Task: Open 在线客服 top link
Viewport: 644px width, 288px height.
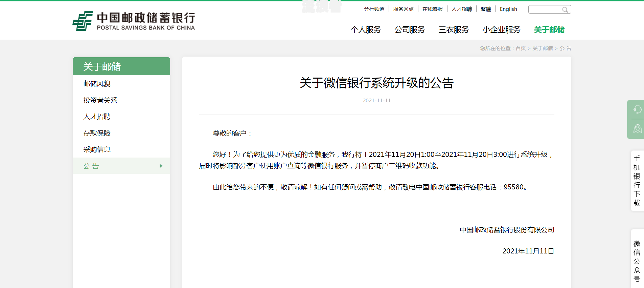Action: [x=432, y=9]
